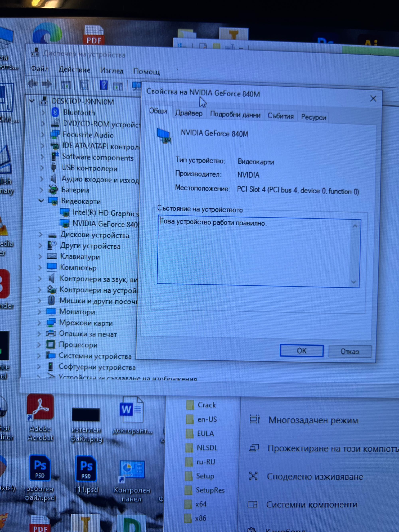399x532 pixels.
Task: Close the NVIDIA GeForce 840M properties dialog
Action: pos(373,98)
